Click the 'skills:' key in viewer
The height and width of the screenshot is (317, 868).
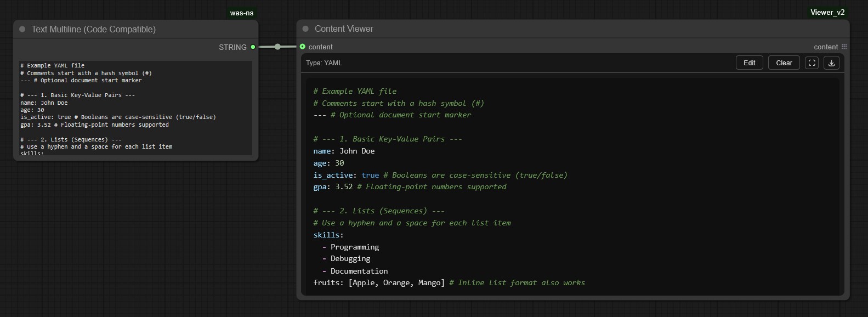pyautogui.click(x=328, y=235)
